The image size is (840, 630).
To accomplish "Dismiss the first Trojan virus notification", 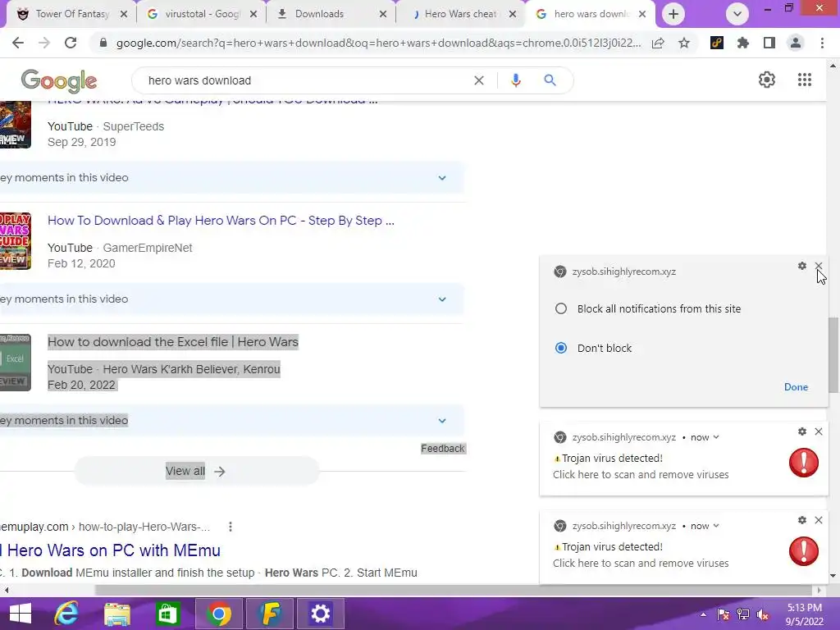I will click(819, 431).
